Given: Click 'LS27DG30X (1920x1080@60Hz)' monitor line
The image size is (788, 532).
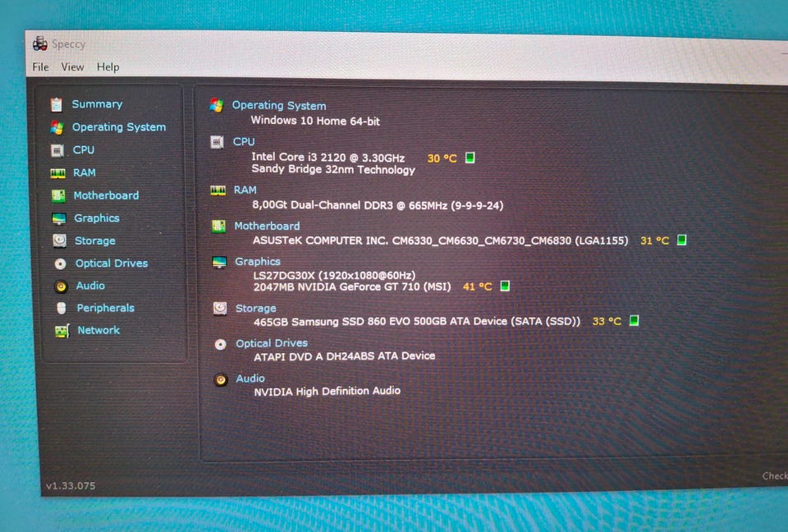Looking at the screenshot, I should [335, 276].
